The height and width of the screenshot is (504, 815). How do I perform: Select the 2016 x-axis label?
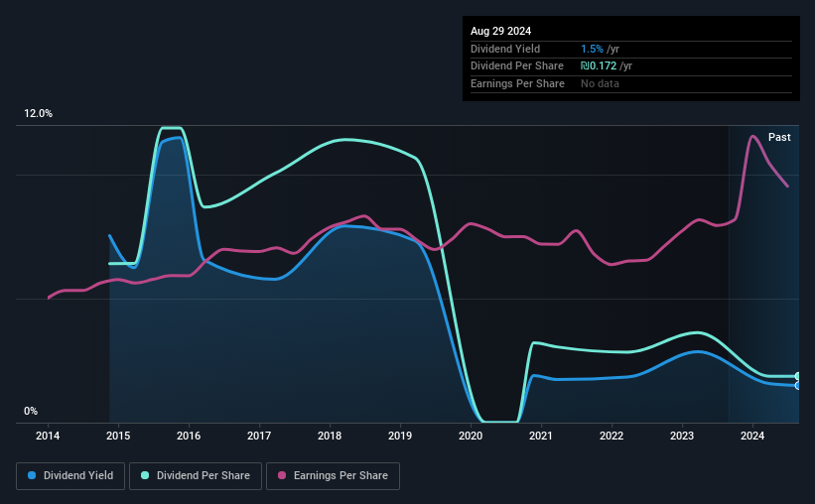189,436
